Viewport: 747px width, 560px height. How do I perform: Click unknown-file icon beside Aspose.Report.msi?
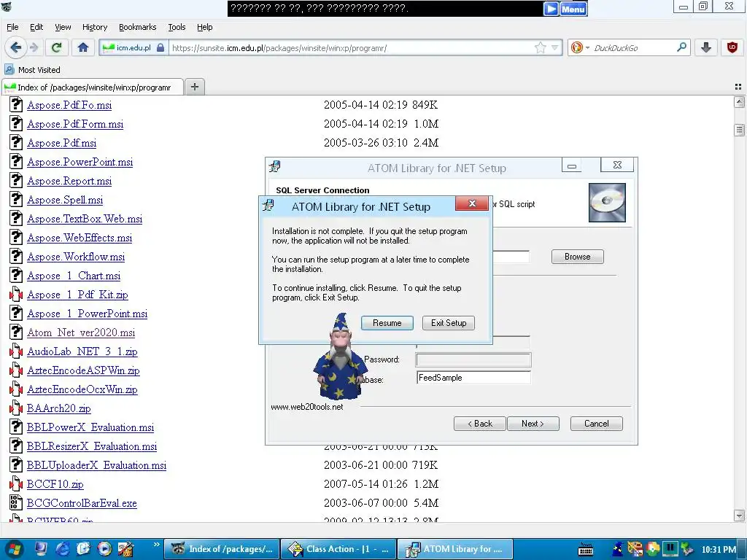coord(16,181)
